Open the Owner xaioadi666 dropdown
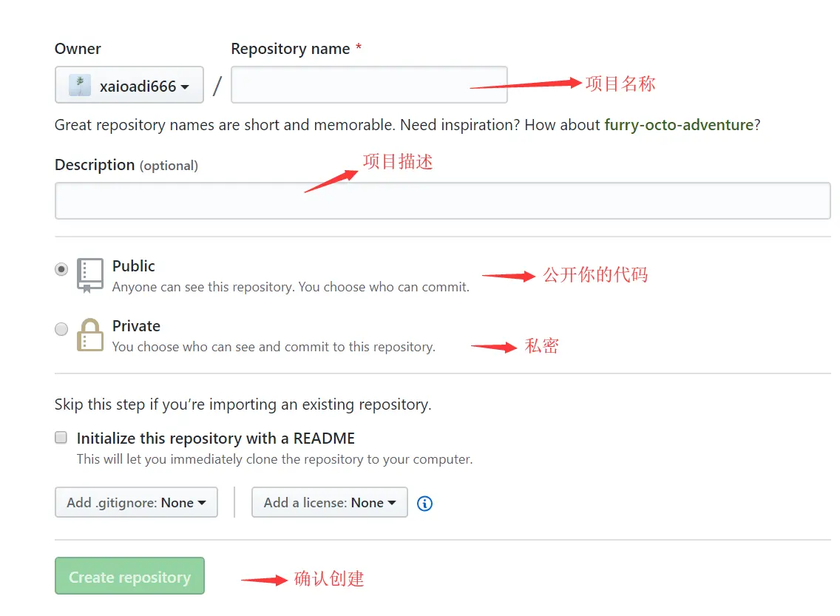This screenshot has width=840, height=616. point(129,86)
